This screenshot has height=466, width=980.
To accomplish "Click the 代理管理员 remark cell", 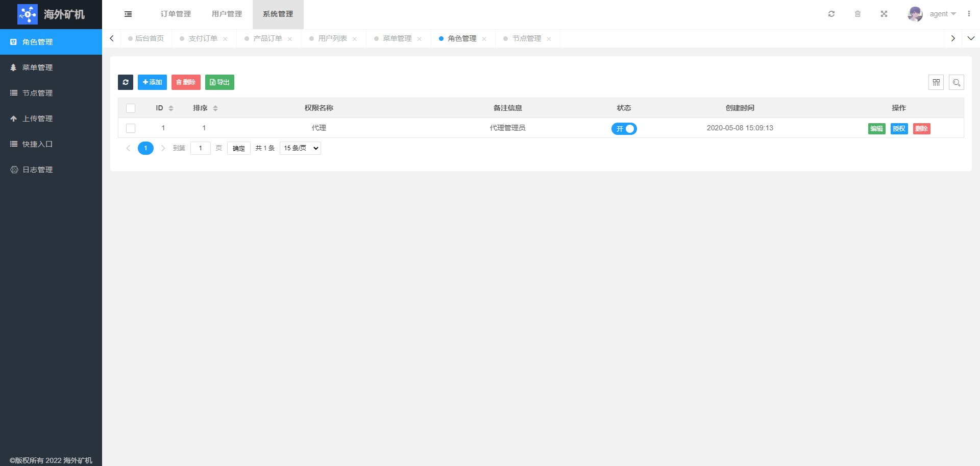I will tap(507, 128).
